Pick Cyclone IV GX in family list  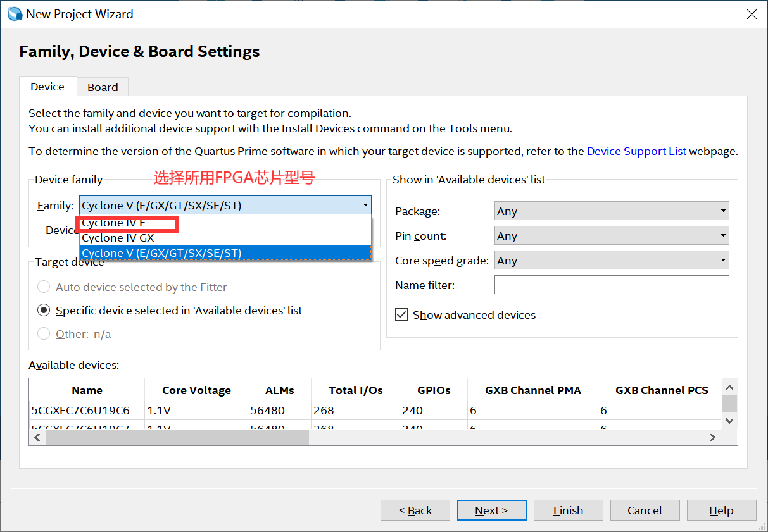118,238
